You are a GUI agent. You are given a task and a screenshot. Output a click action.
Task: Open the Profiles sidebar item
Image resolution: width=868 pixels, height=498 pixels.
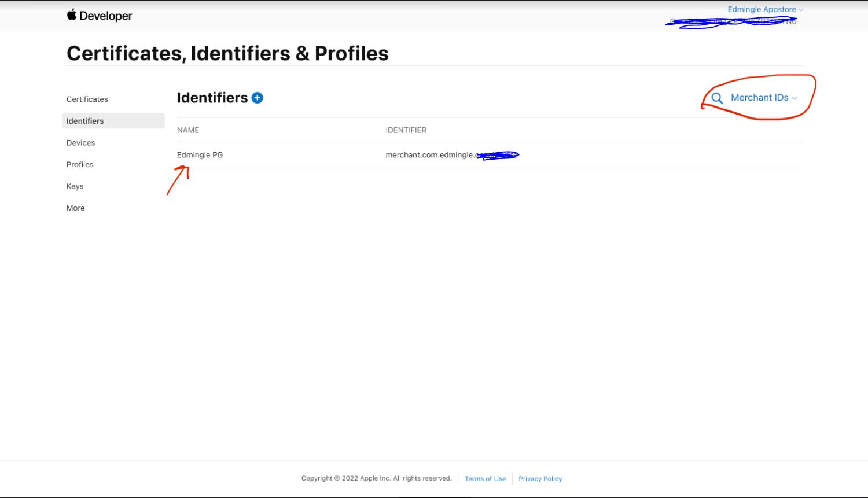tap(80, 165)
